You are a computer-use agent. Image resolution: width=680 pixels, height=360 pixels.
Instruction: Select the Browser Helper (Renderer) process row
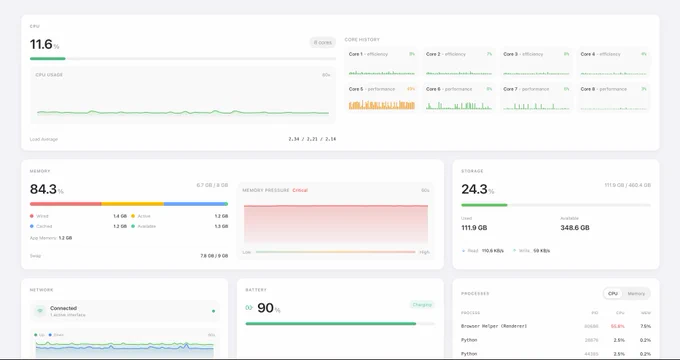click(x=556, y=326)
